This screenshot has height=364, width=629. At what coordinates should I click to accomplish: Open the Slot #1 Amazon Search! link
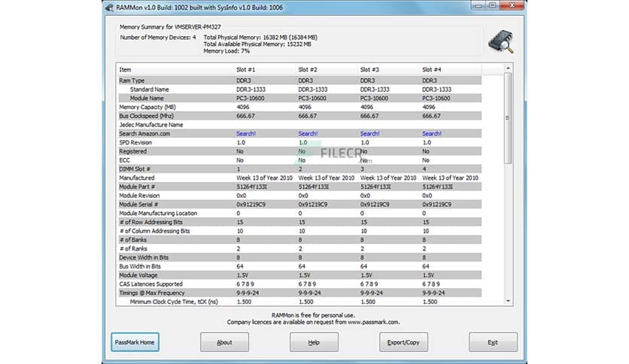(245, 134)
